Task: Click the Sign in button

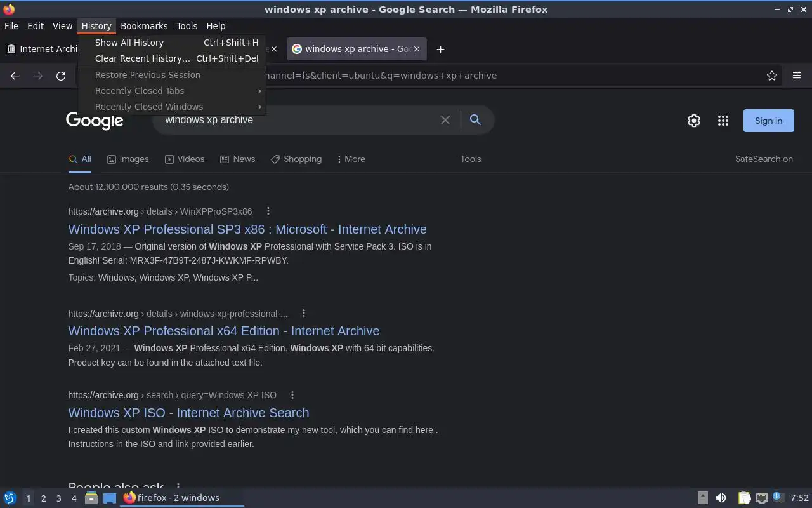Action: (x=769, y=121)
